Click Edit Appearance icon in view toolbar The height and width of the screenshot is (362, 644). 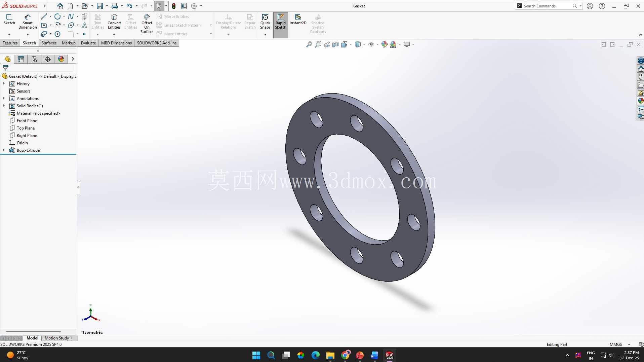(x=384, y=44)
